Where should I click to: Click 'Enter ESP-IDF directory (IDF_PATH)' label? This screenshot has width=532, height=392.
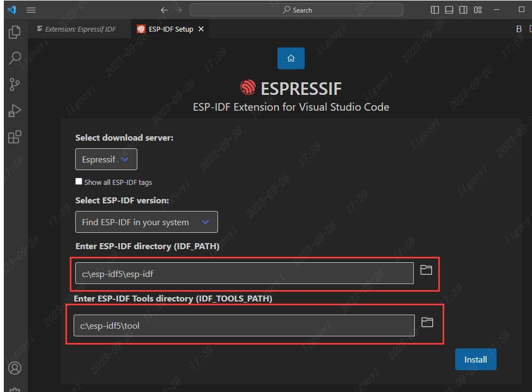pyautogui.click(x=147, y=246)
